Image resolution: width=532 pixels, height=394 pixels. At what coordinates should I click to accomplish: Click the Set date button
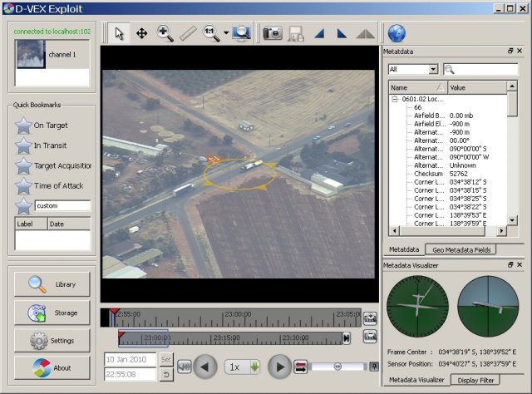(166, 359)
